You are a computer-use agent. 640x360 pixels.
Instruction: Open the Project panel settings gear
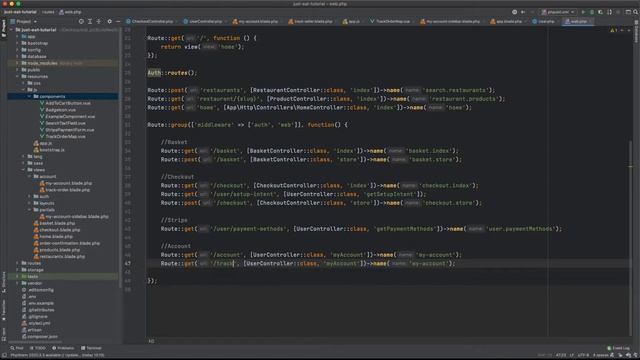pyautogui.click(x=109, y=21)
